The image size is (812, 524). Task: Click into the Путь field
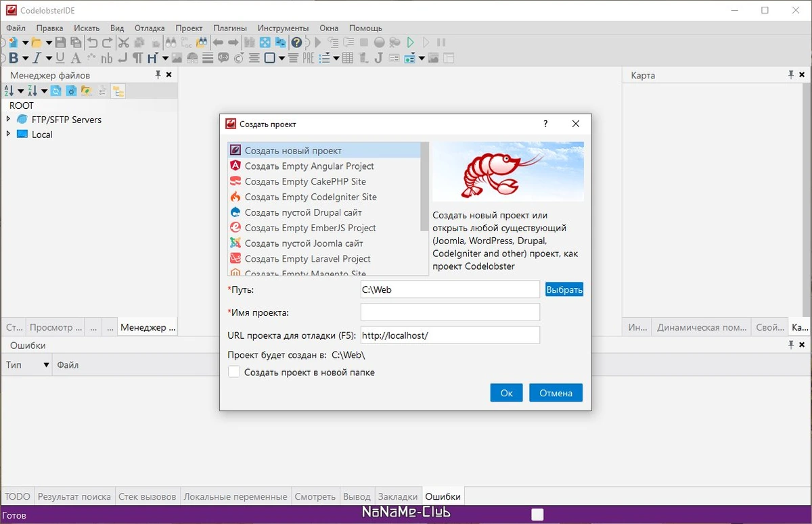(450, 289)
